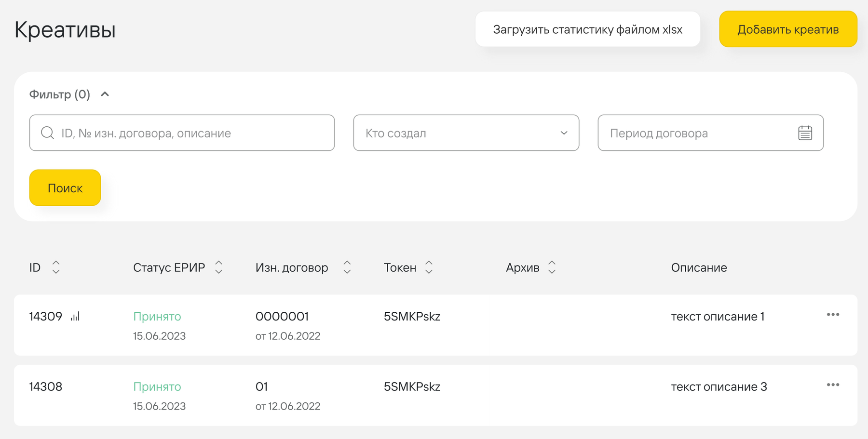Click token 5SMKPskz in row 14308

pos(412,386)
